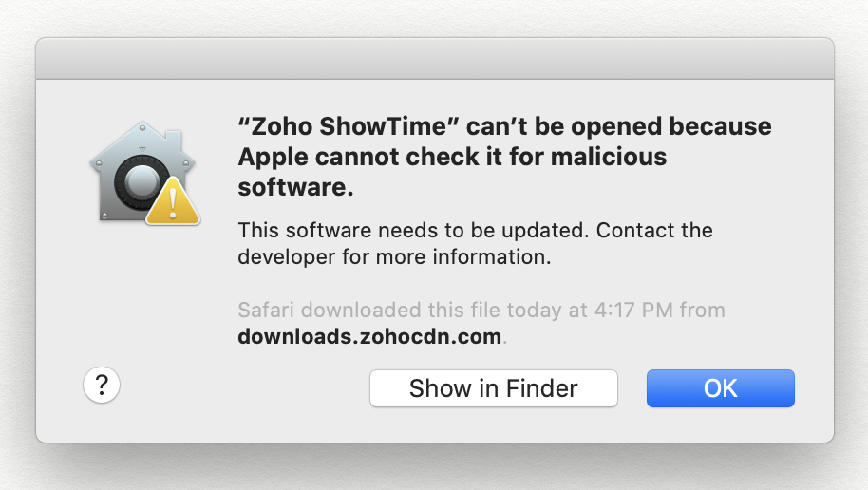Click the yellow warning triangle badge
This screenshot has height=490, width=868.
[173, 202]
